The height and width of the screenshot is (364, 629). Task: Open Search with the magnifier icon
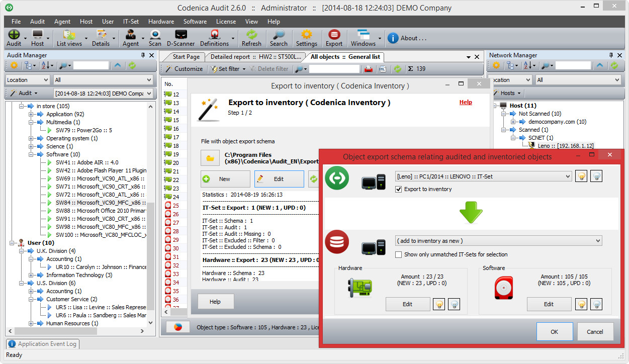point(279,35)
